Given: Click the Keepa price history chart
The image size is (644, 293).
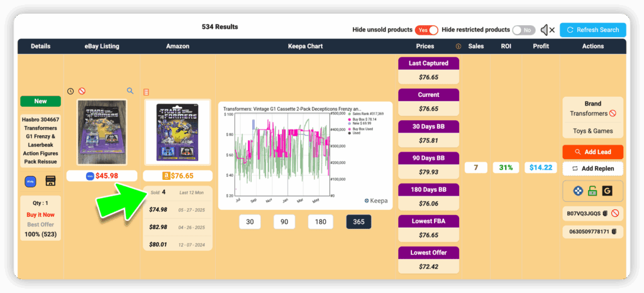Looking at the screenshot, I should pos(305,155).
